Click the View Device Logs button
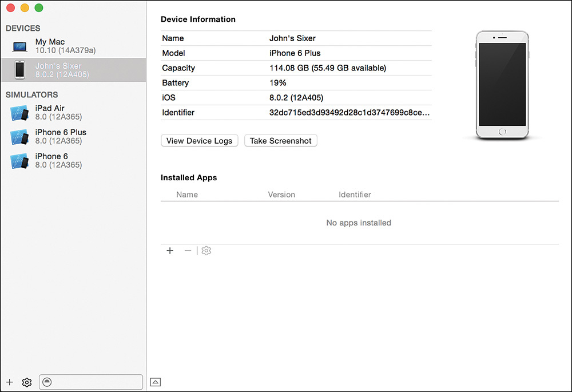 199,141
